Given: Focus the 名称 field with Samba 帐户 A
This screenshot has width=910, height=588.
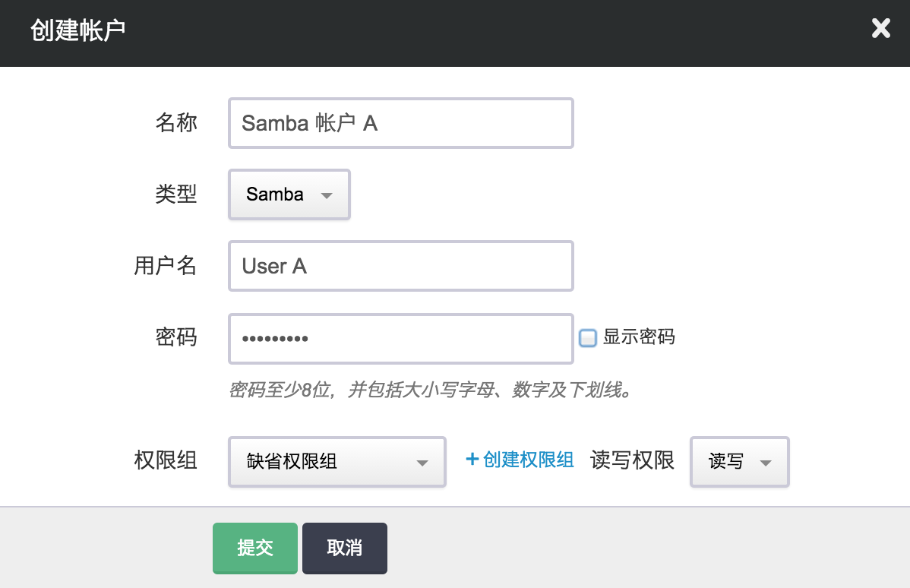Looking at the screenshot, I should coord(400,123).
